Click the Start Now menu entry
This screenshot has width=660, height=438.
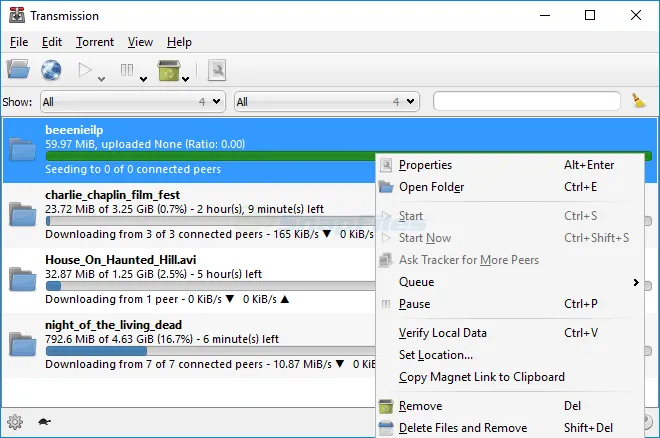tap(509, 238)
